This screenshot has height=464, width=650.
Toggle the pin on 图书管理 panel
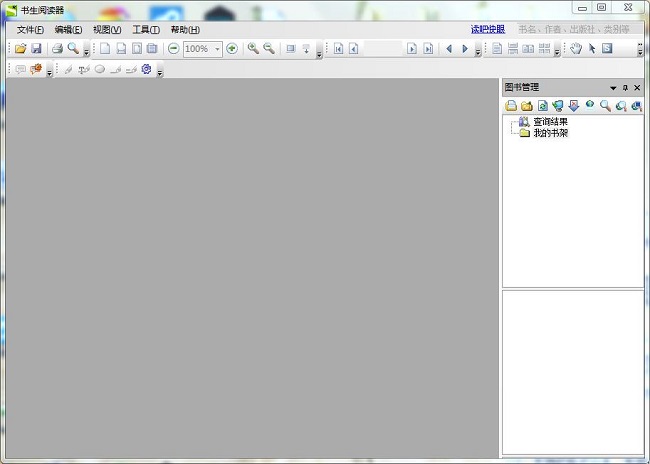point(625,88)
